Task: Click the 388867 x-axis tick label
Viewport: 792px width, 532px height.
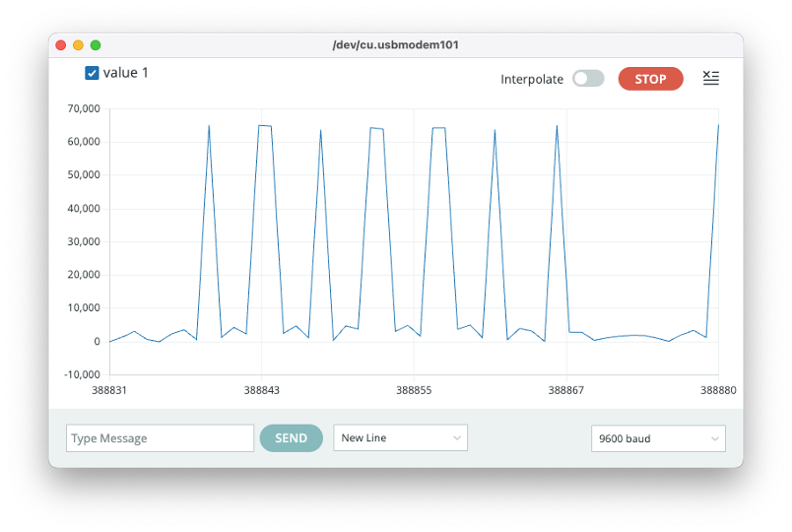Action: [x=565, y=390]
